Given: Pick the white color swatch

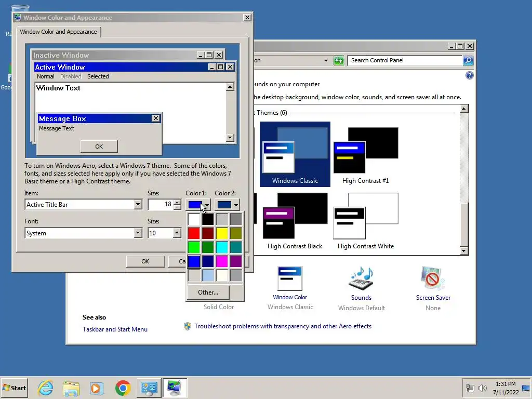Looking at the screenshot, I should click(x=194, y=219).
